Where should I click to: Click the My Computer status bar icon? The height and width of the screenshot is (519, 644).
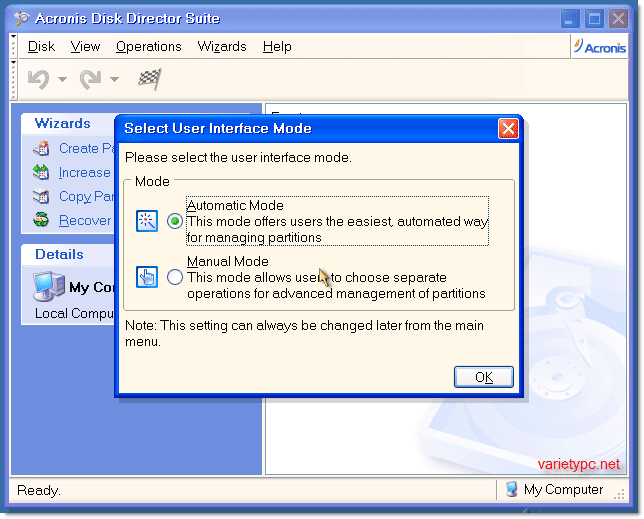tap(511, 489)
